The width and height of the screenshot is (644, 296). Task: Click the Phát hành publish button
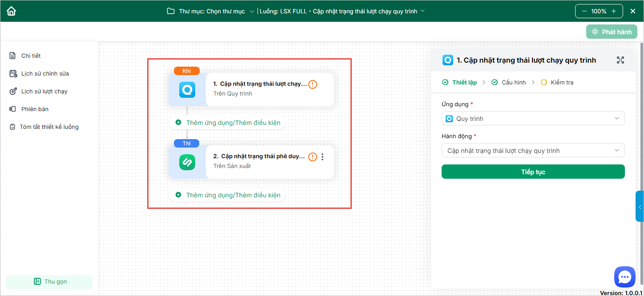[612, 32]
